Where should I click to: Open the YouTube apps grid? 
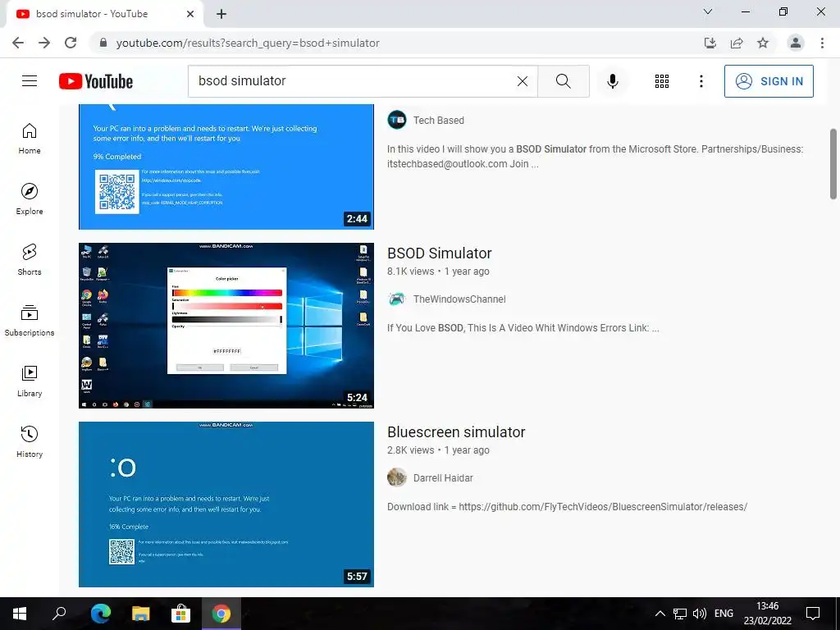click(662, 81)
